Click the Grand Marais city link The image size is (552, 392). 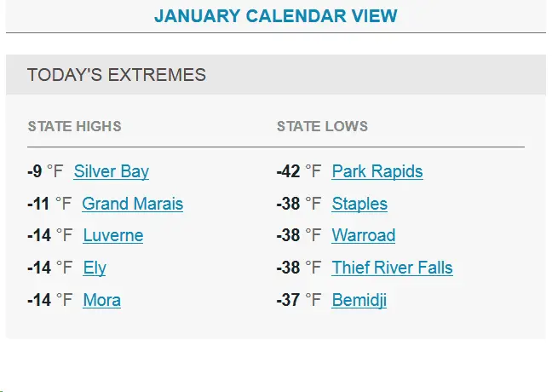132,204
